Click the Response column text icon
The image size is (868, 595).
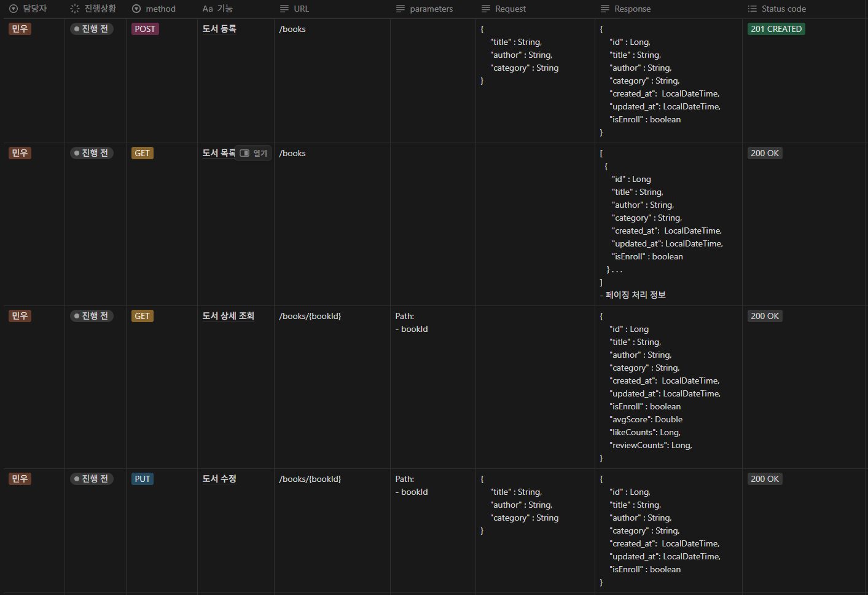[605, 9]
